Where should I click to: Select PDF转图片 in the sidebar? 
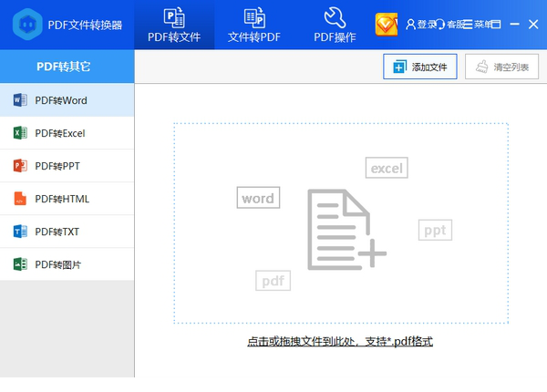(x=67, y=264)
